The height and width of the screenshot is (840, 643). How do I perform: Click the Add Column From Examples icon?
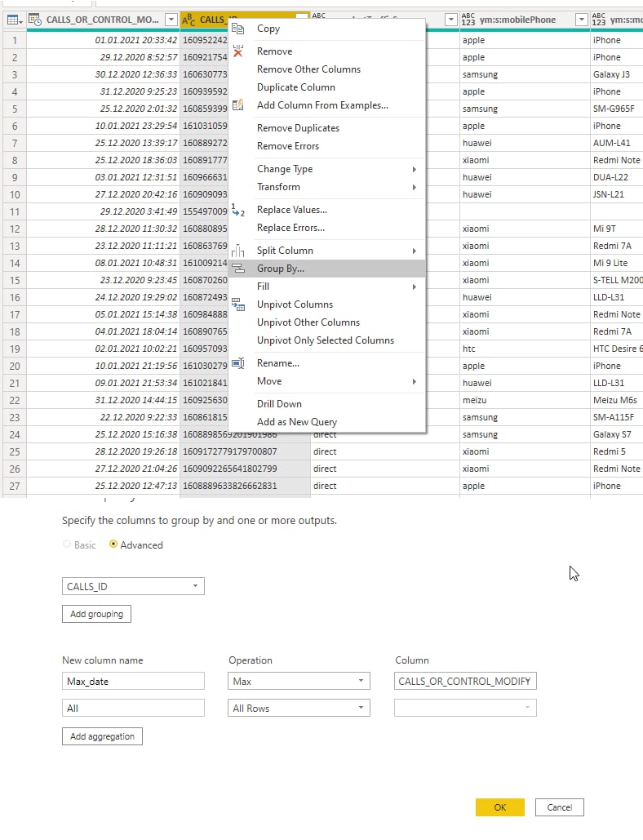click(237, 105)
